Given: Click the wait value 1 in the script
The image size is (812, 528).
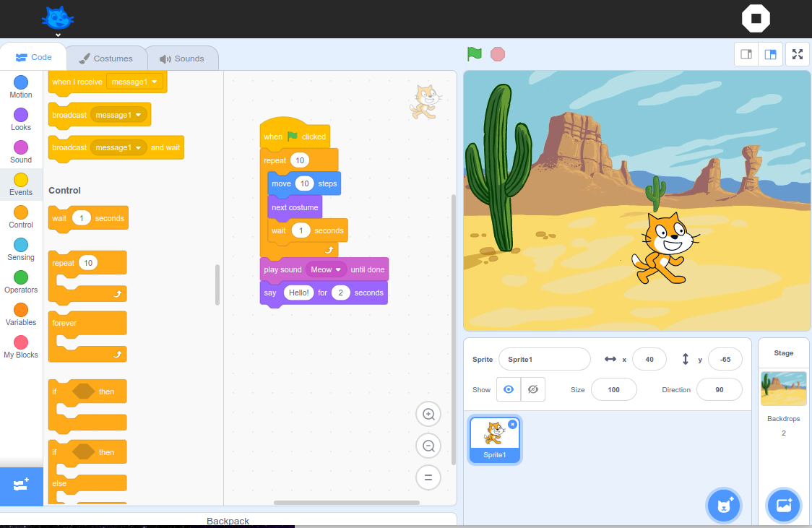Looking at the screenshot, I should point(301,230).
